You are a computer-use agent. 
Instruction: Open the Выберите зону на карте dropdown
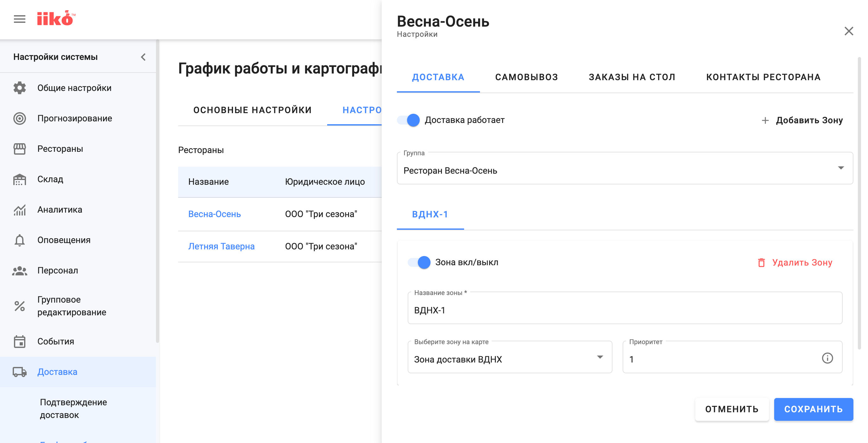[510, 357]
